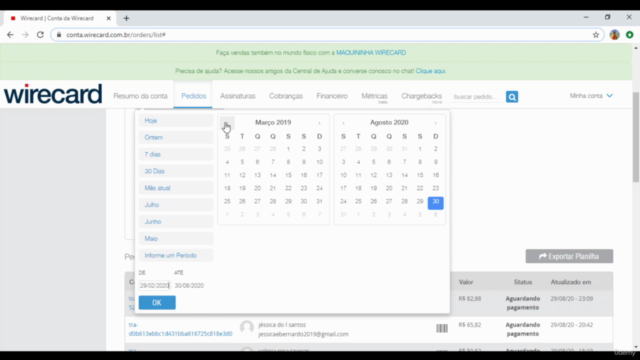Go back with browser back arrow

tap(10, 35)
